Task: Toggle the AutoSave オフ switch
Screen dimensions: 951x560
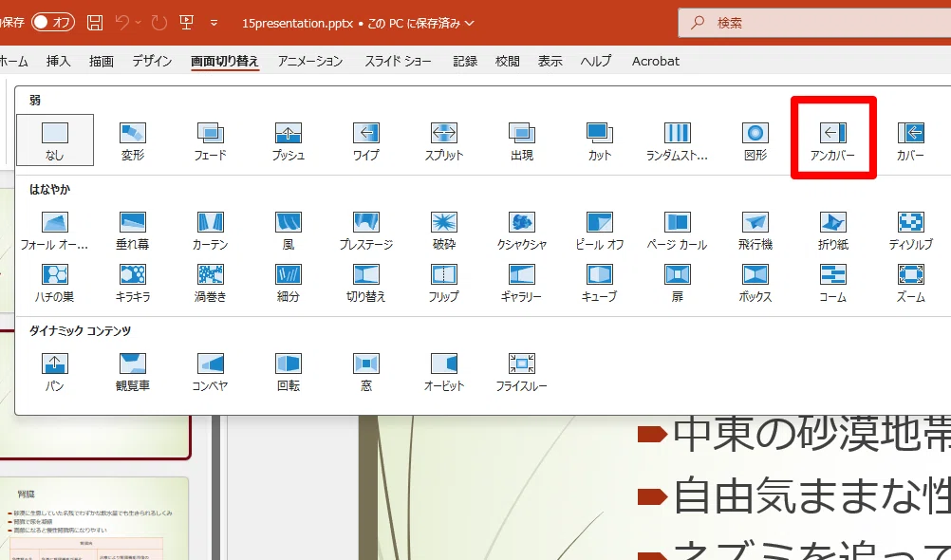Action: 53,23
